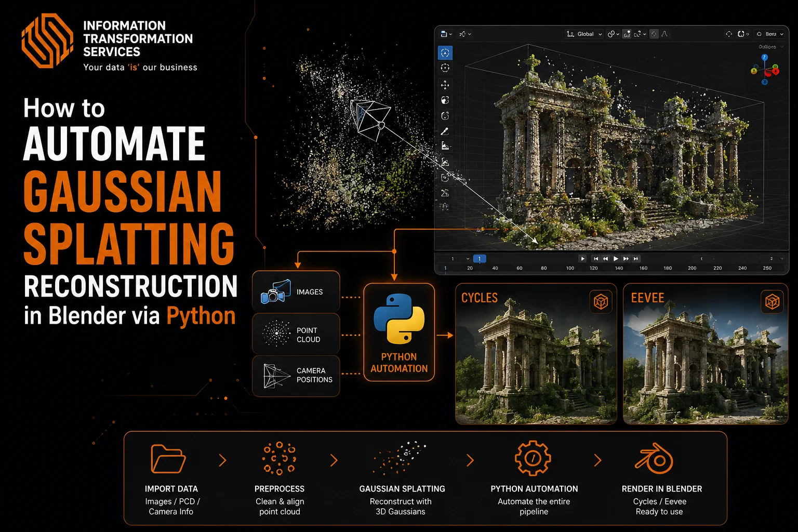Image resolution: width=798 pixels, height=532 pixels.
Task: Click the blue Z axis on navigation gizmo
Action: click(765, 58)
